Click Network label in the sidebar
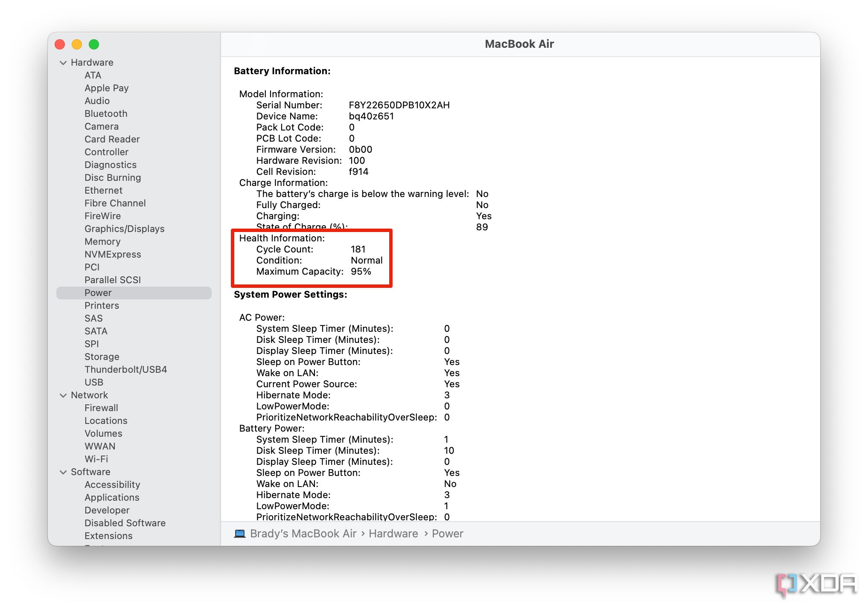The width and height of the screenshot is (868, 609). tap(89, 395)
